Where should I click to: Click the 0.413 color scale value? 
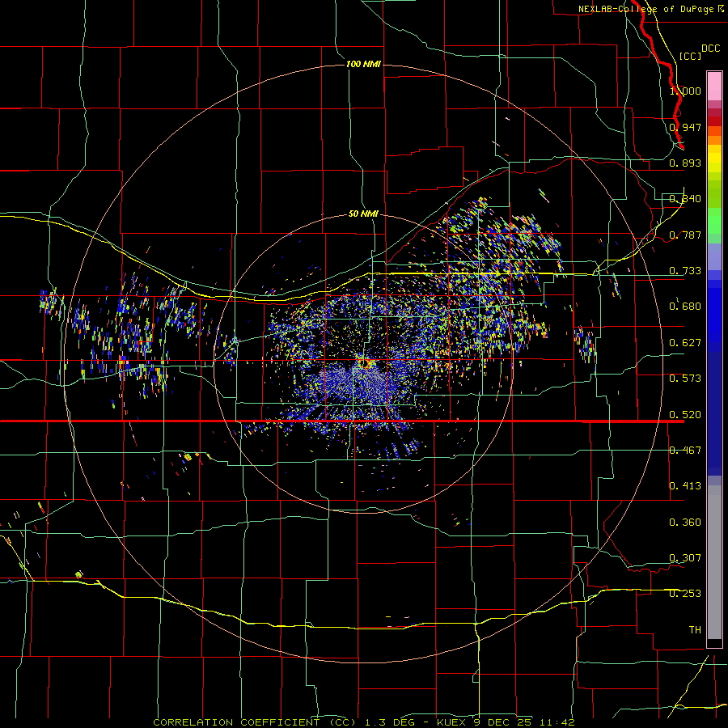tap(685, 486)
